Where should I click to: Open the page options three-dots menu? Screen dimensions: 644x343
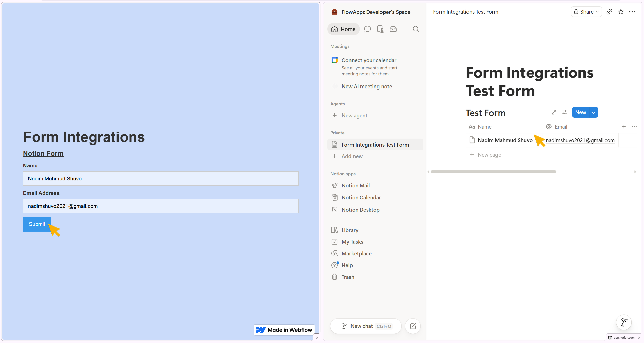coord(632,12)
